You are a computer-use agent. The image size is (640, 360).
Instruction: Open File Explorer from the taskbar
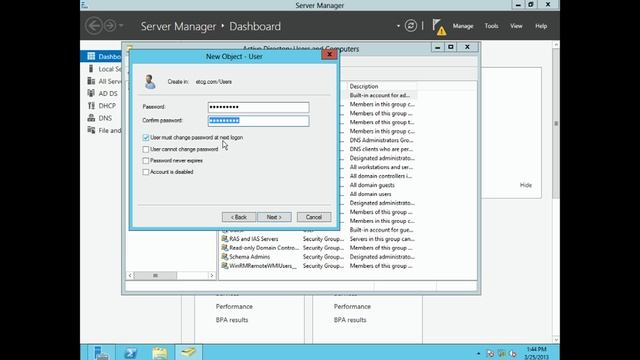click(x=160, y=353)
